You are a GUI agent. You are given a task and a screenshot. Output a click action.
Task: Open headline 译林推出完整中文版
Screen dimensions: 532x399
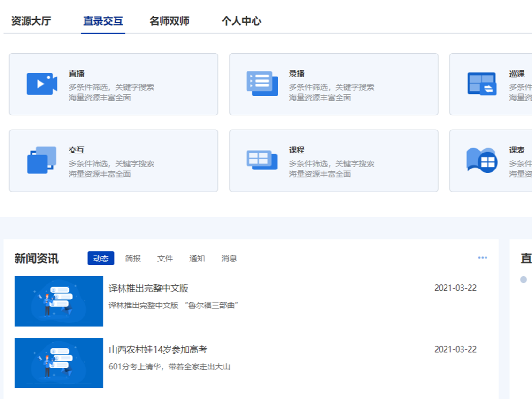pos(148,288)
